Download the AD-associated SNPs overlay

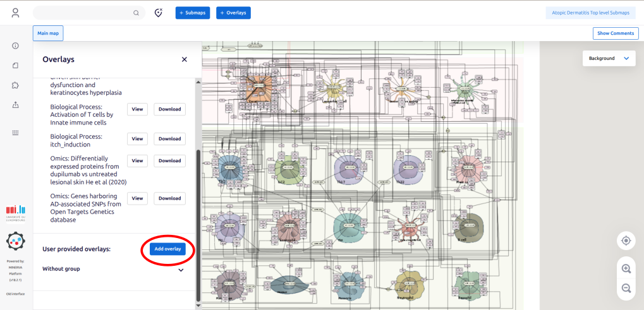169,198
